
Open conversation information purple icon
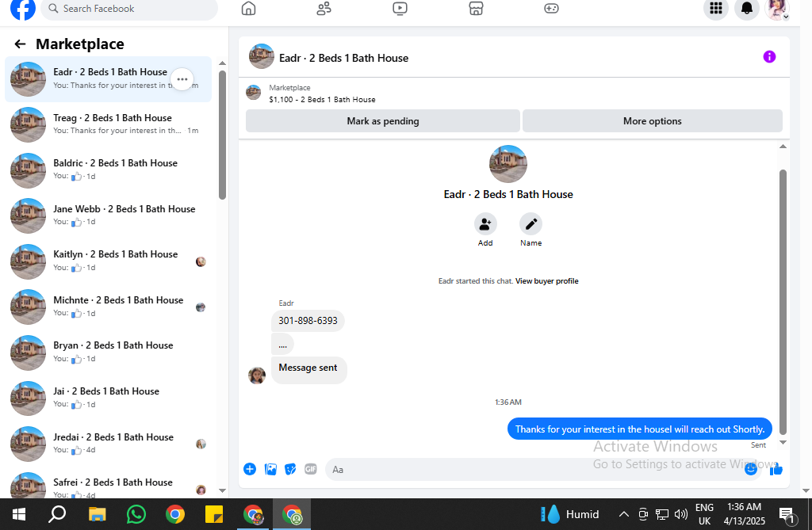click(769, 57)
